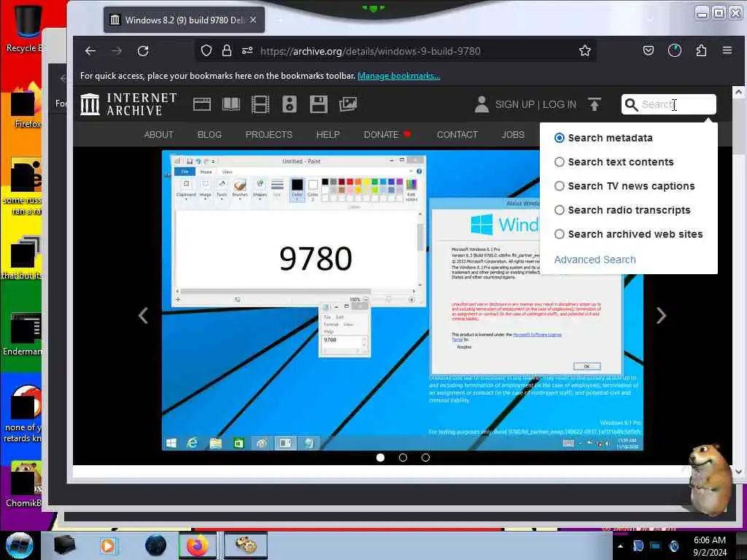Click the magnifier search icon
Viewport: 747px width, 560px height.
631,105
